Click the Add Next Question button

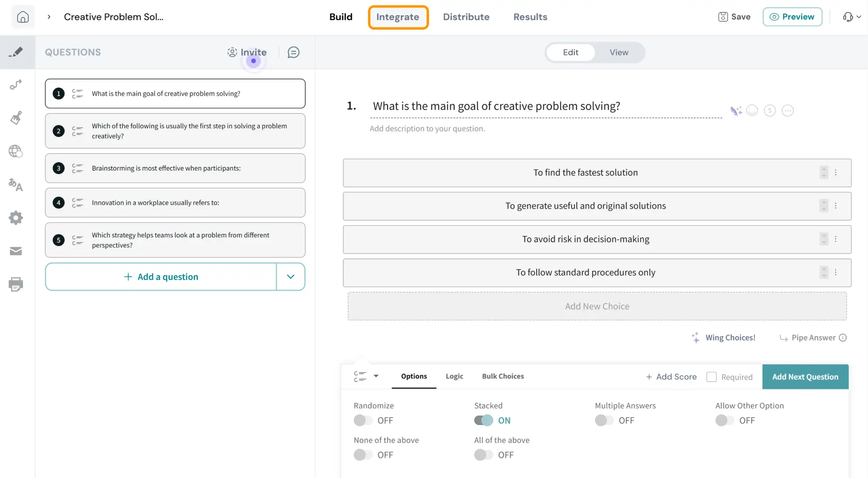[805, 377]
